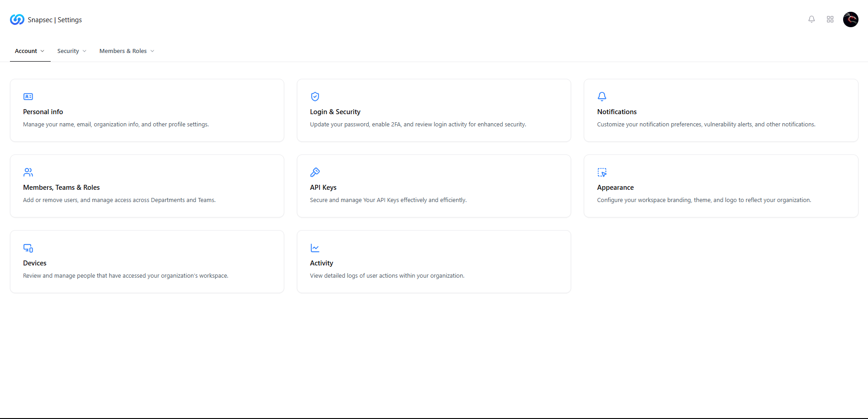Click the Snapsec logo
This screenshot has width=868, height=419.
click(x=16, y=19)
